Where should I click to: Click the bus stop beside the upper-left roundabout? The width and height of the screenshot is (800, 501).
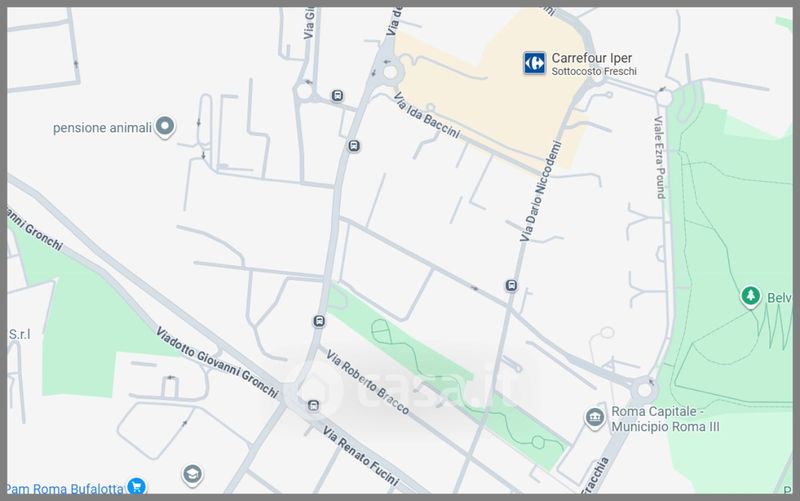pos(337,95)
